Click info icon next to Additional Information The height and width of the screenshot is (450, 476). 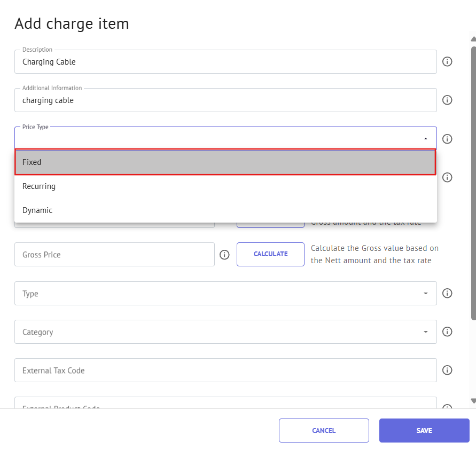[448, 100]
